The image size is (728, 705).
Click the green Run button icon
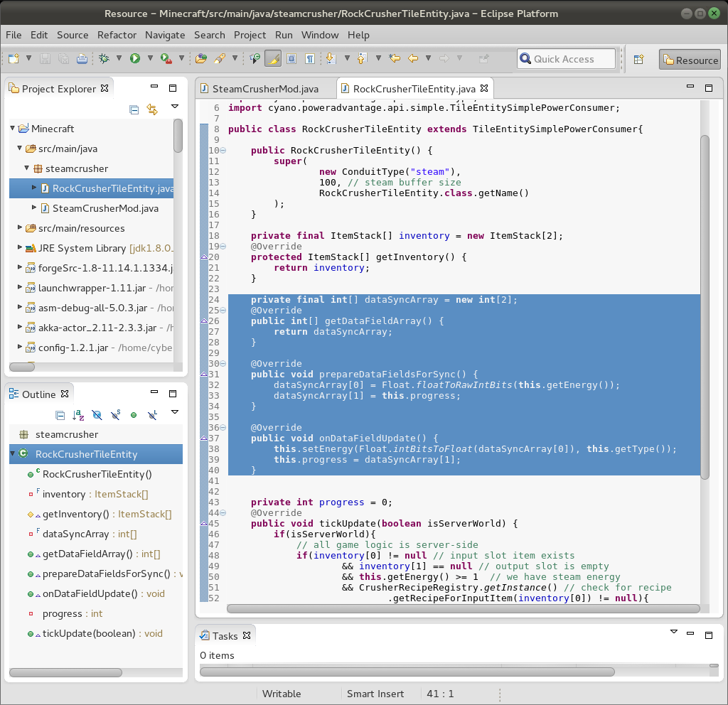coord(134,58)
